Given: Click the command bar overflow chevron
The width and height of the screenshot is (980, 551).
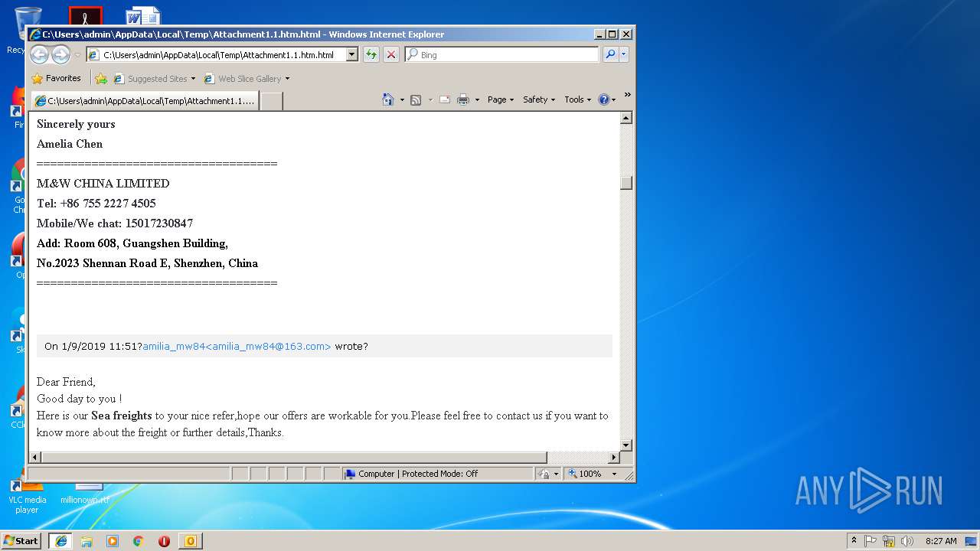Looking at the screenshot, I should pos(627,95).
